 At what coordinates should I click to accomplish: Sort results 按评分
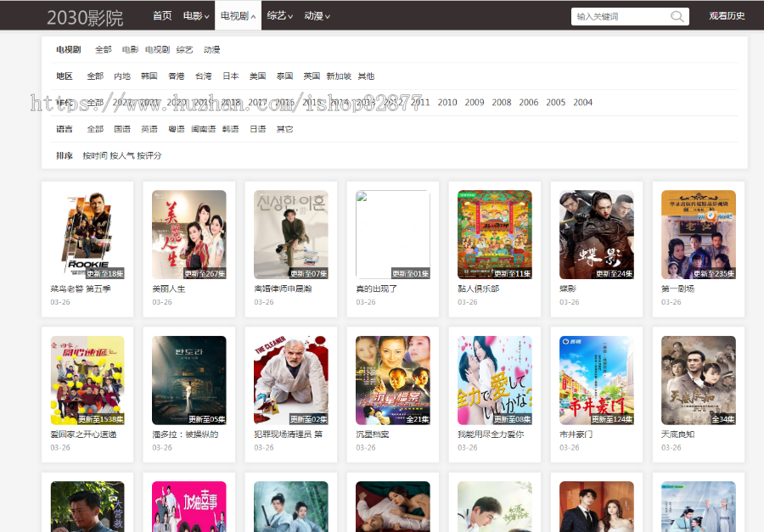149,155
